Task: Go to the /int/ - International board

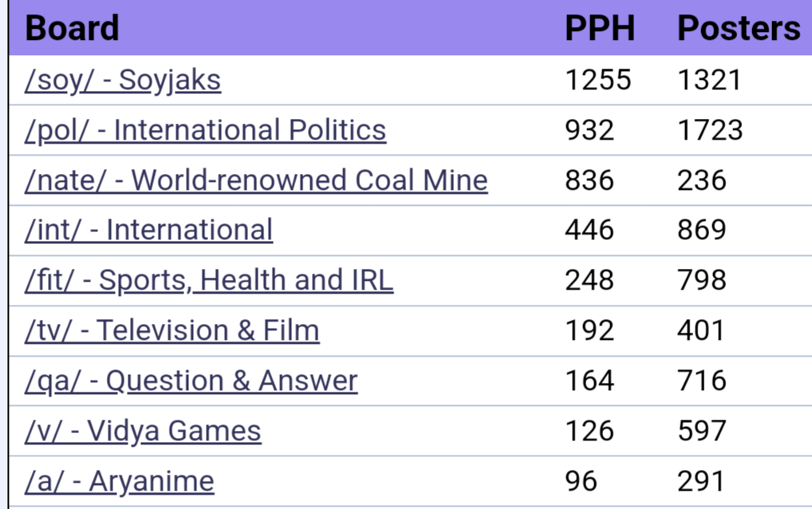Action: coord(148,230)
